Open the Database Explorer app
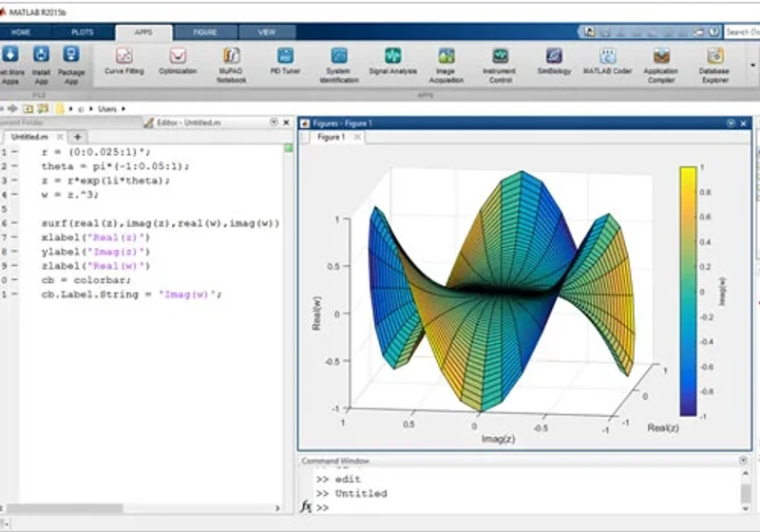This screenshot has width=760, height=532. (x=715, y=66)
